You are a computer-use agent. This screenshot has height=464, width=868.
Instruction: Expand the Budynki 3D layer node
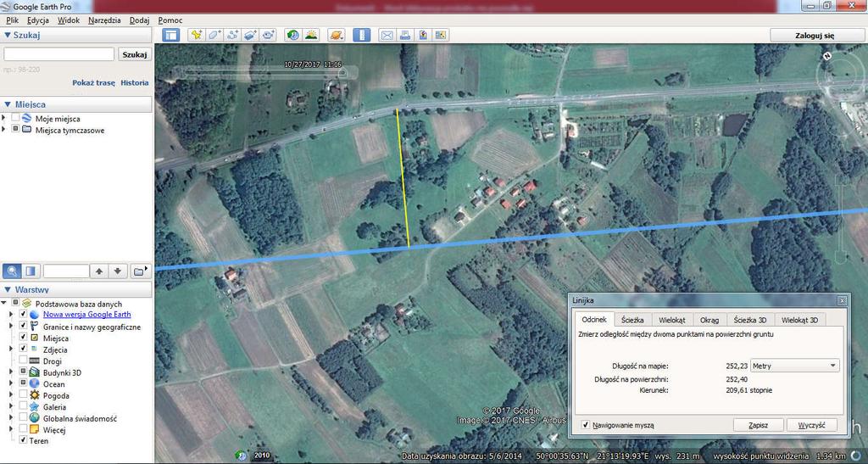(11, 372)
